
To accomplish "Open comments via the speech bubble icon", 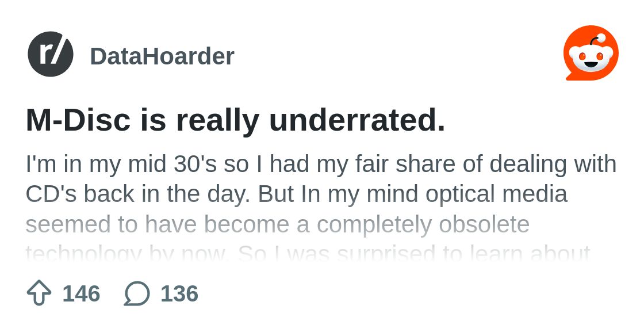I will (137, 293).
